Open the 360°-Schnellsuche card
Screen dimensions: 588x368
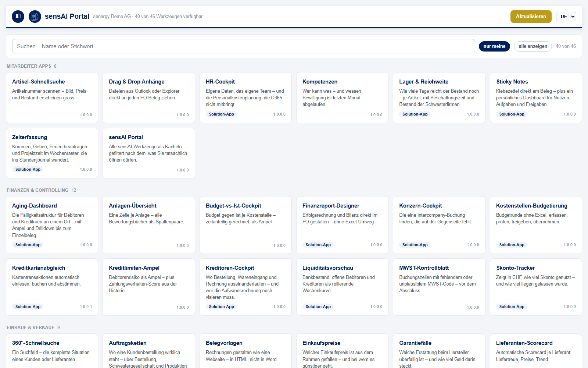52,351
